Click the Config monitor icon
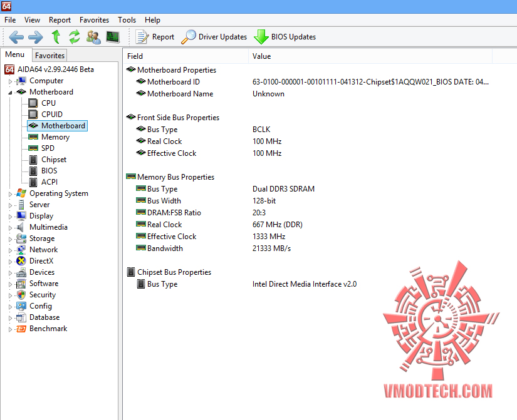517x420 pixels. [x=21, y=306]
